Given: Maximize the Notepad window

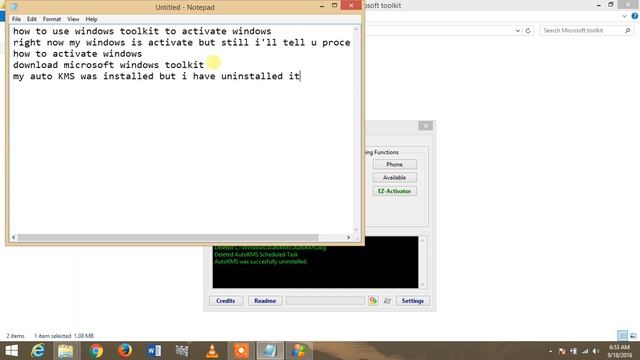Looking at the screenshot, I should tap(334, 5).
